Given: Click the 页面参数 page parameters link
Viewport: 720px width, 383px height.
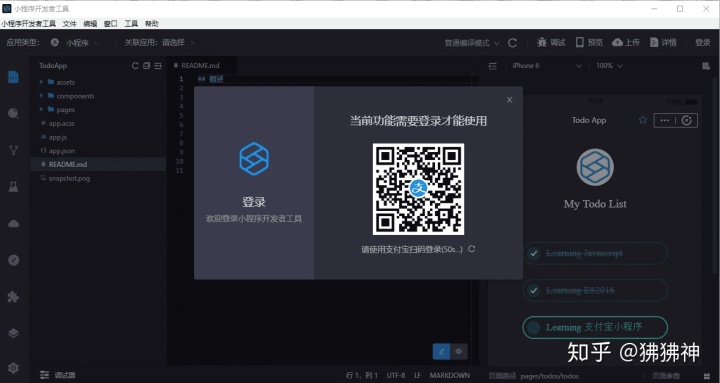Looking at the screenshot, I should pyautogui.click(x=667, y=376).
